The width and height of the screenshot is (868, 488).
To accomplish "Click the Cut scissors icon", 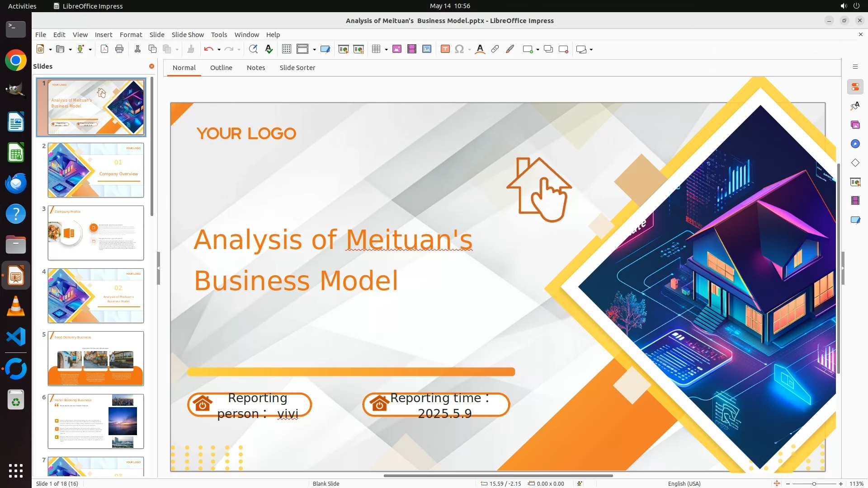I will point(137,49).
